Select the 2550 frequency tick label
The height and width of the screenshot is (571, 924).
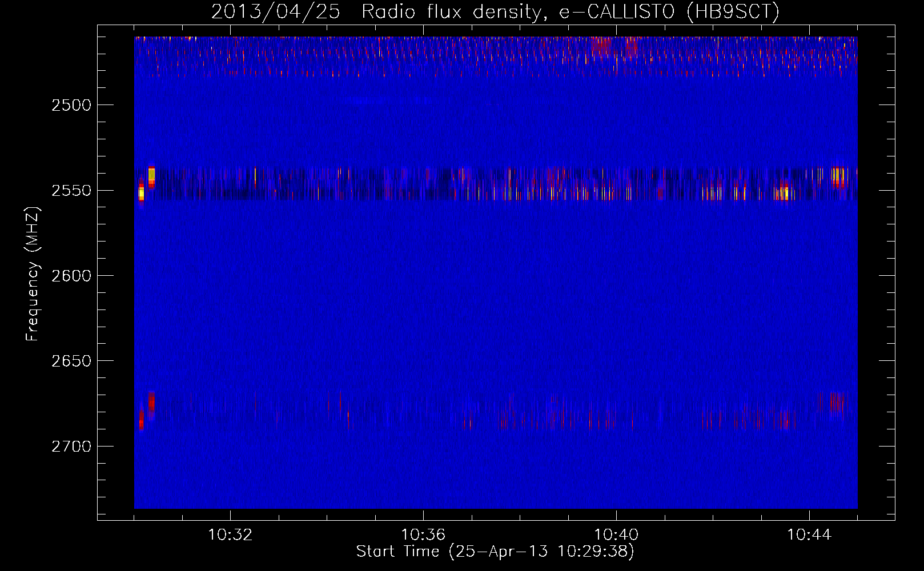tap(71, 191)
